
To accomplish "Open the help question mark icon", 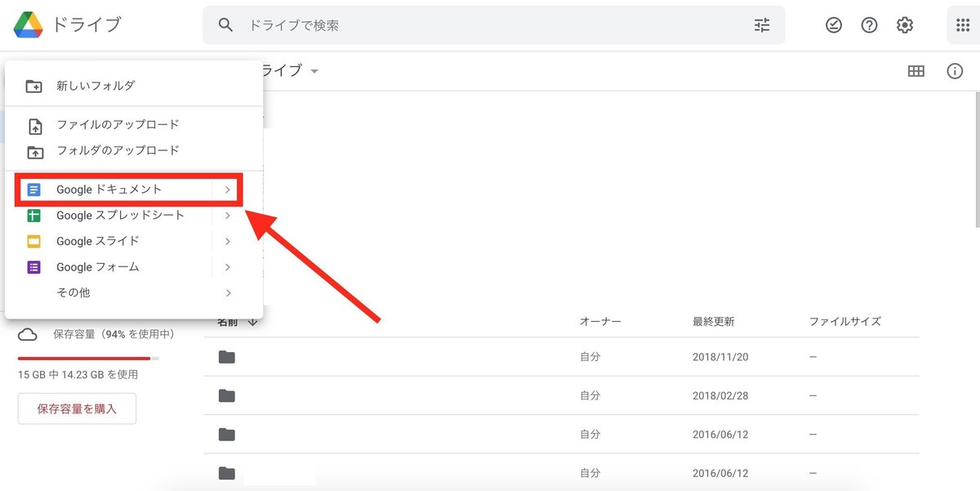I will point(869,25).
